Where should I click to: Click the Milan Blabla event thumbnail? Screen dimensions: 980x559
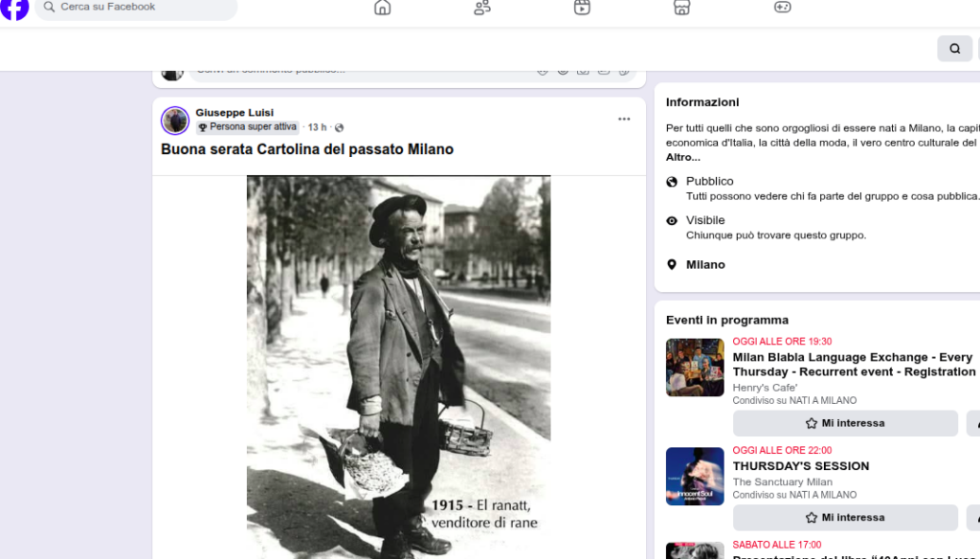(x=695, y=368)
